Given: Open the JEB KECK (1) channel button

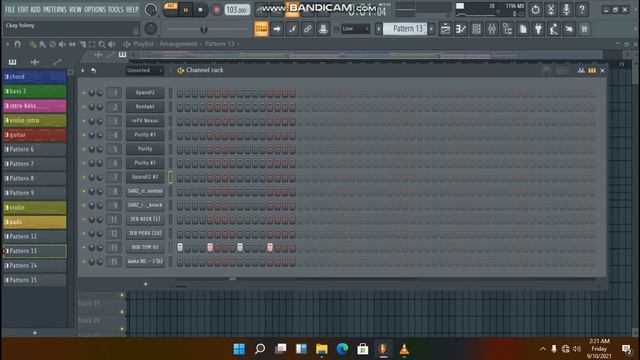Looking at the screenshot, I should (x=145, y=219).
